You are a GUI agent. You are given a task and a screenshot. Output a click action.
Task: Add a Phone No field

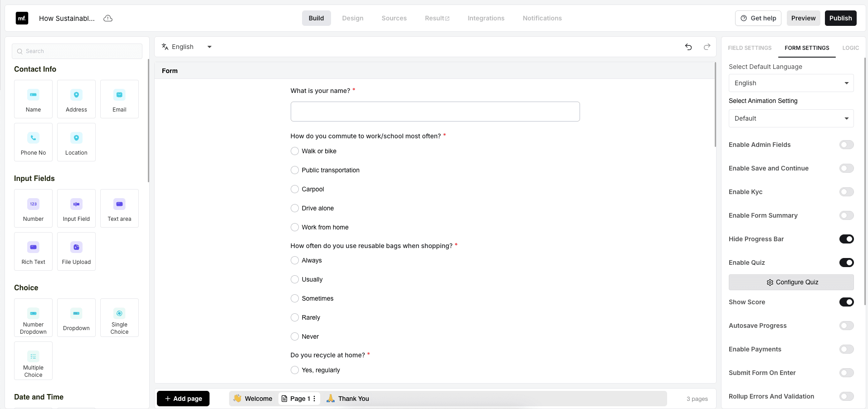pos(33,142)
